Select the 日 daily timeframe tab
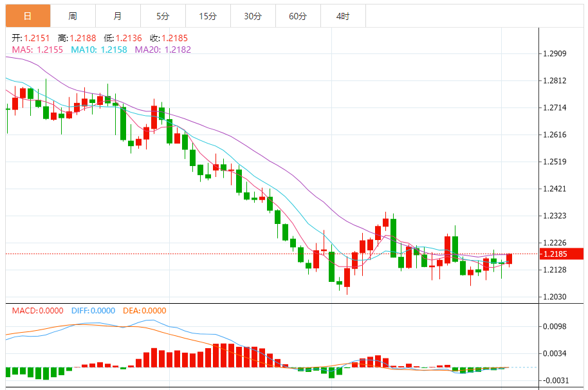This screenshot has height=390, width=588. tap(28, 16)
